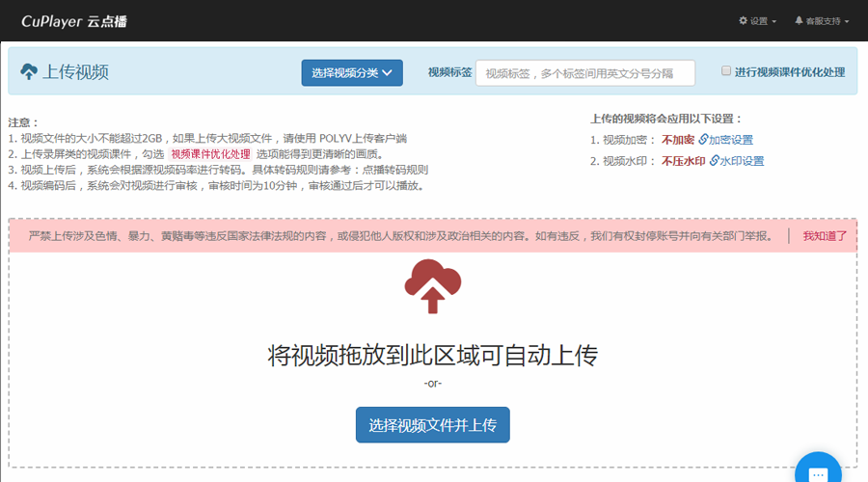Expand the 选择视频分类 dropdown
868x482 pixels.
click(352, 72)
